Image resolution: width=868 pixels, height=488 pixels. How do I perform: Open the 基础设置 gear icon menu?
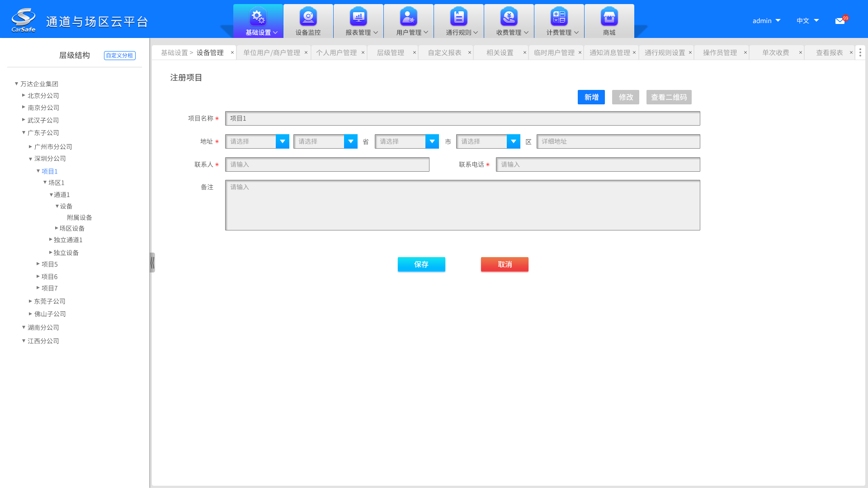coord(258,17)
